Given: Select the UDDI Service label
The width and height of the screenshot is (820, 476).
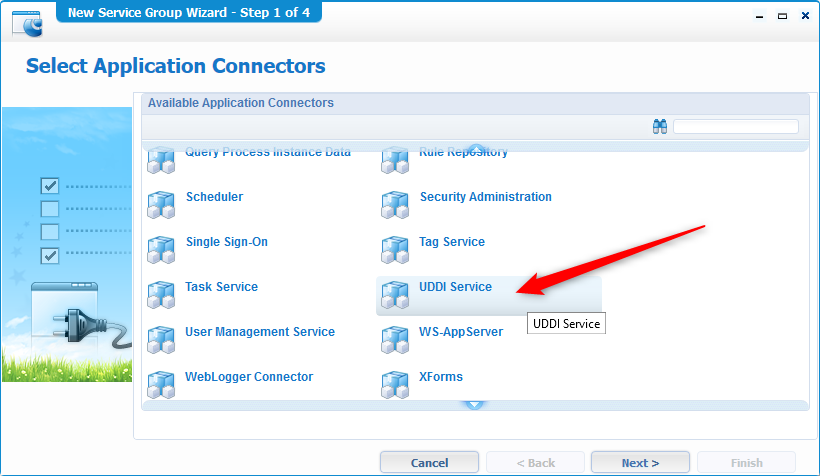Looking at the screenshot, I should click(x=455, y=287).
